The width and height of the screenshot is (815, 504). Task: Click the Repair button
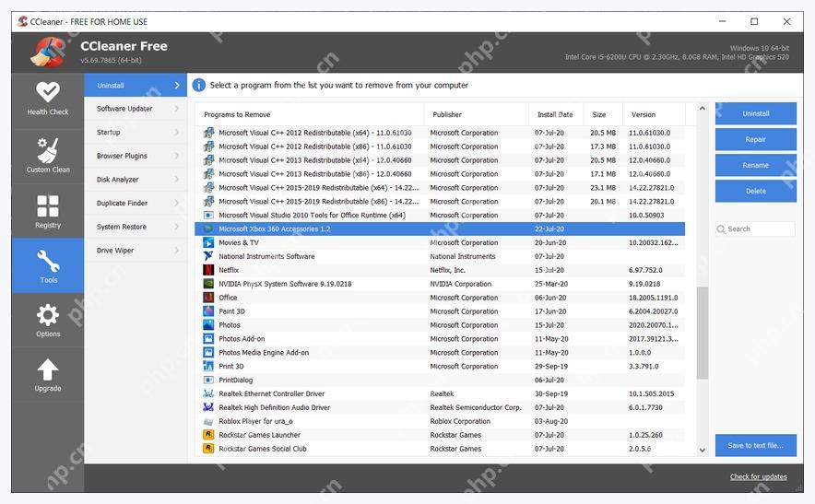pos(756,139)
